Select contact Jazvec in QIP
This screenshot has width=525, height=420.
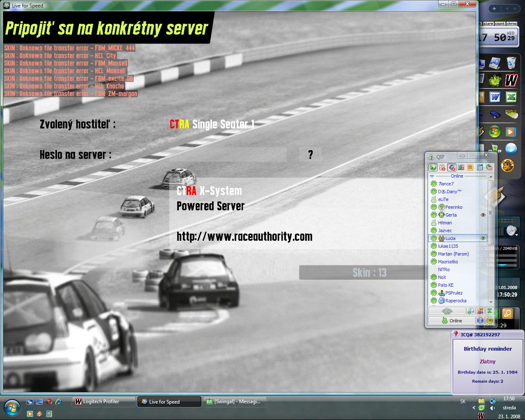point(458,231)
